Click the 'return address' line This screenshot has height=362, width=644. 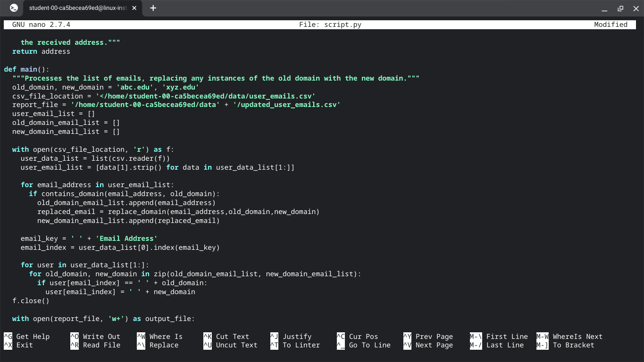pos(41,51)
